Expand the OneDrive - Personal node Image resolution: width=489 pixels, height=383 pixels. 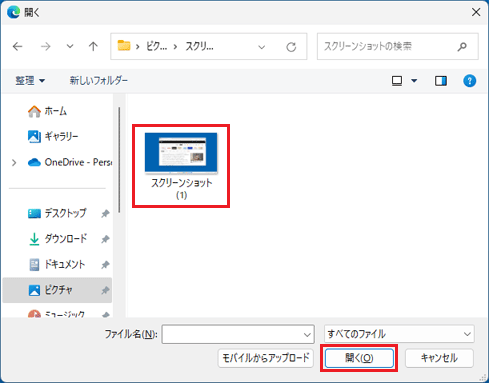[14, 163]
